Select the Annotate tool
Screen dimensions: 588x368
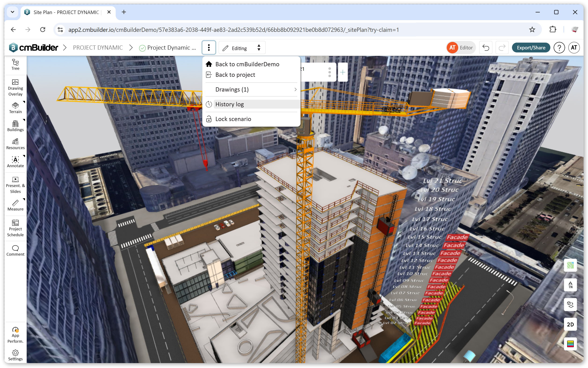pyautogui.click(x=15, y=162)
